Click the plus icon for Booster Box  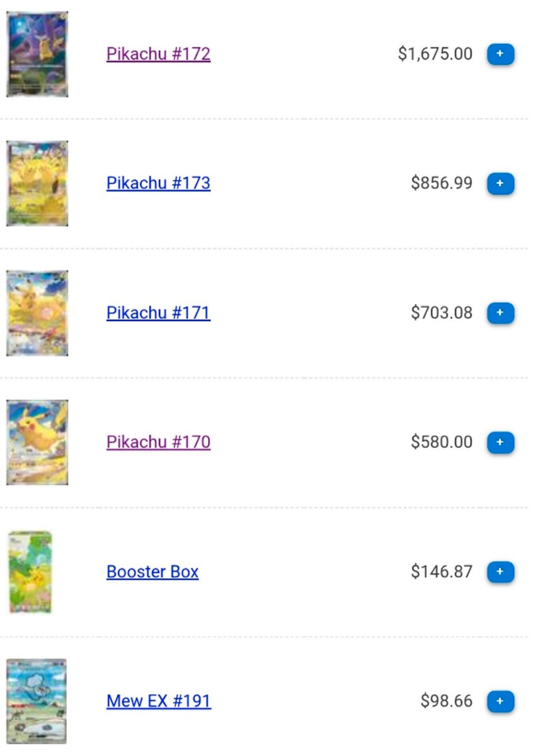point(500,572)
